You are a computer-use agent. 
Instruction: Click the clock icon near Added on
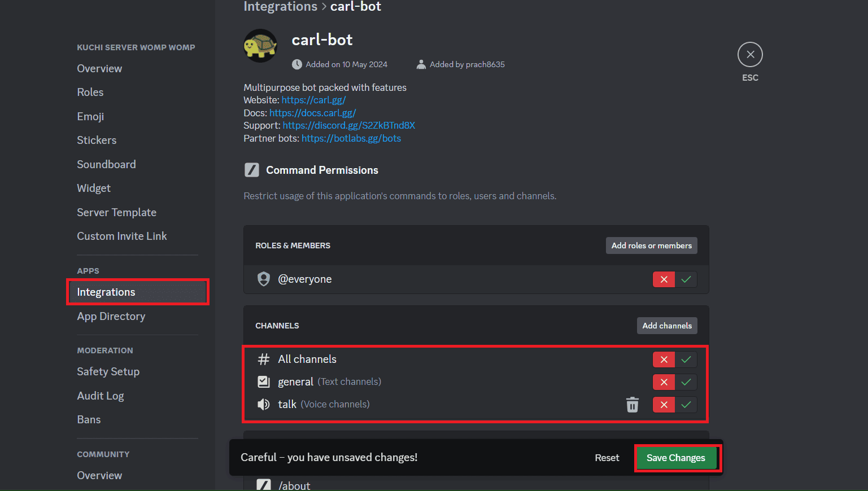point(297,64)
